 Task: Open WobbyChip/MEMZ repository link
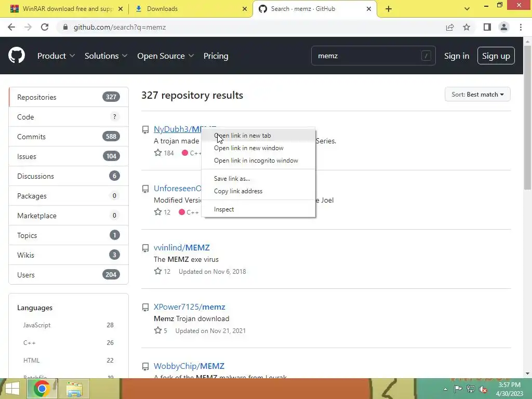pos(189,366)
